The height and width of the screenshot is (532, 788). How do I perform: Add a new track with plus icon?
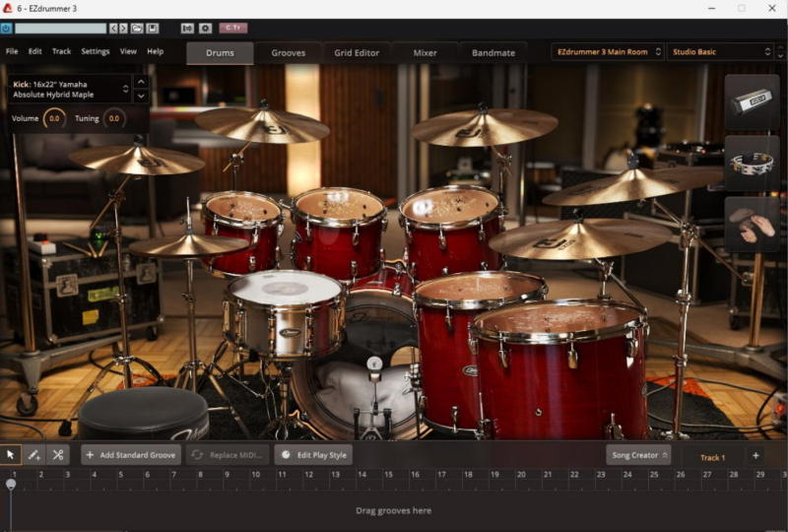[755, 455]
